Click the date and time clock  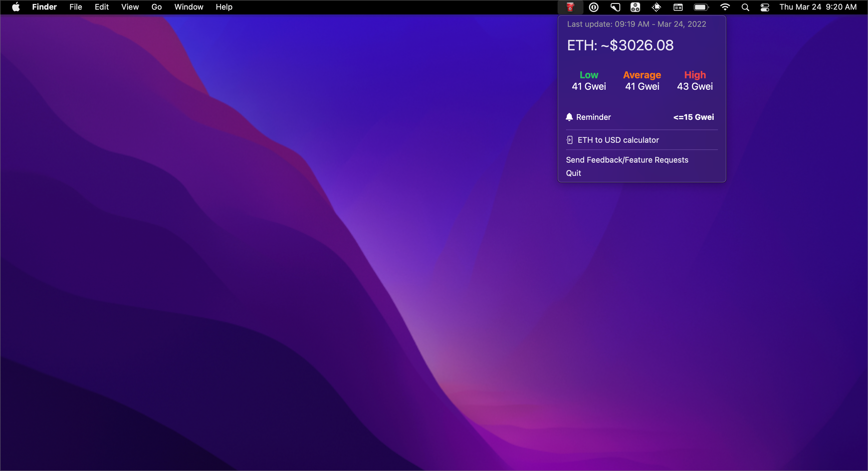click(x=818, y=7)
